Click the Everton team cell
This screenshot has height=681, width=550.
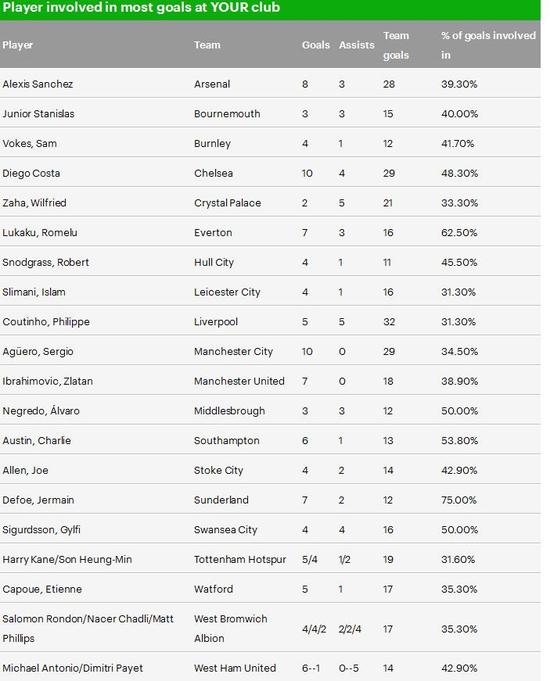213,233
